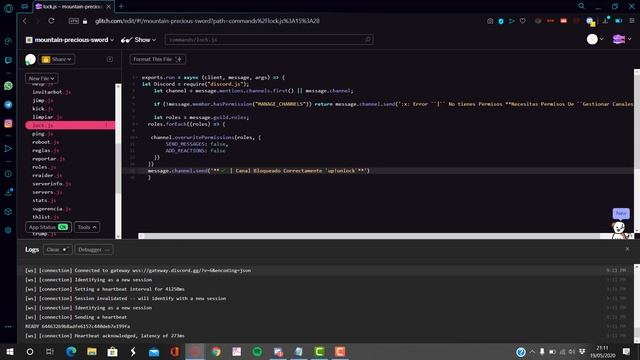Screen dimensions: 640x360
Task: Click the file search input field
Action: pos(269,40)
